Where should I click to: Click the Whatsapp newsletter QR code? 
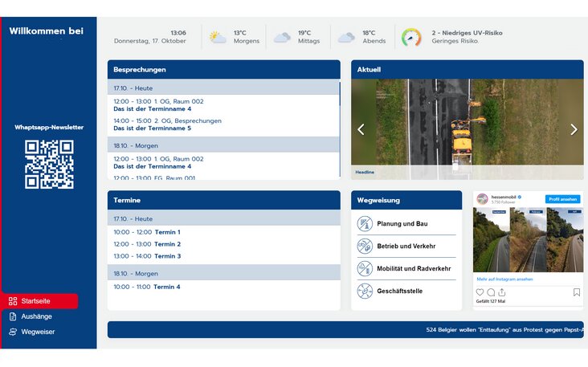pos(49,164)
